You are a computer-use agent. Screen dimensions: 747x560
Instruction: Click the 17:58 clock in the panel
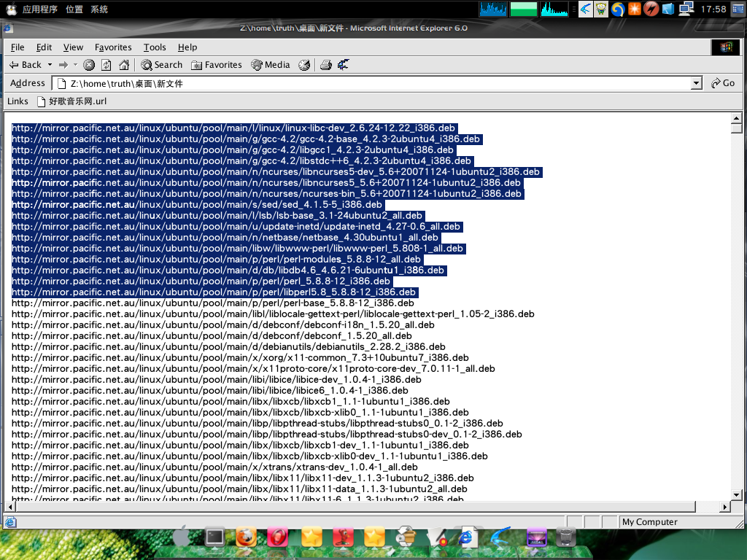713,9
